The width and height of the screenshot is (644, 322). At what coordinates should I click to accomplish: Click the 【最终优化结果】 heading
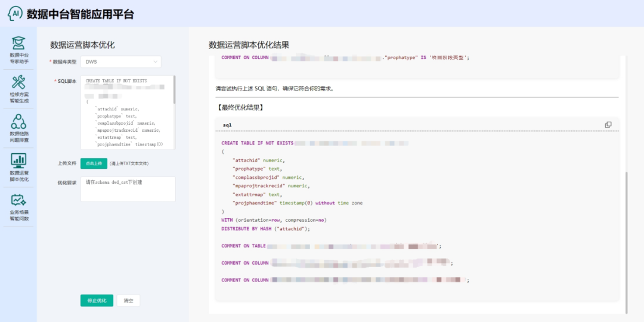coord(240,108)
